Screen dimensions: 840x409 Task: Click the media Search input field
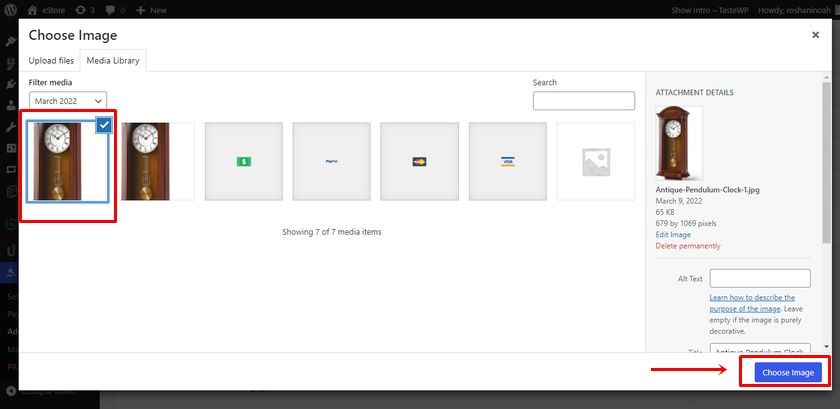point(584,101)
